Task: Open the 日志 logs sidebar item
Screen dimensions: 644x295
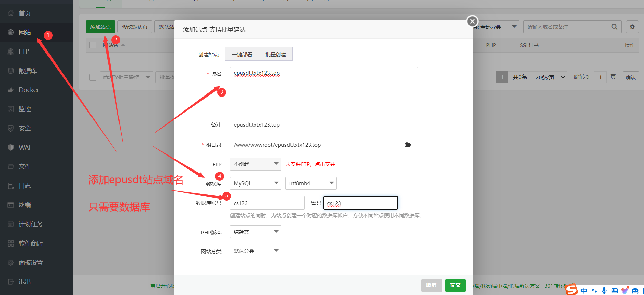Action: [25, 186]
